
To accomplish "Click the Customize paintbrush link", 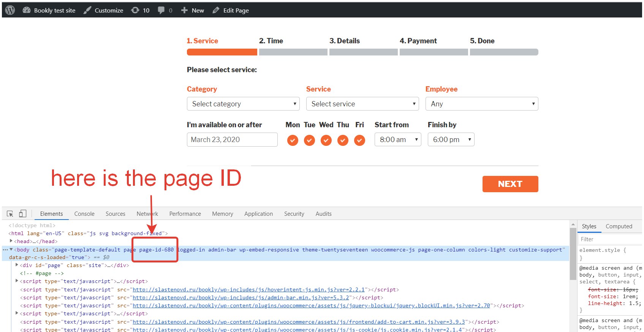I will (x=103, y=10).
